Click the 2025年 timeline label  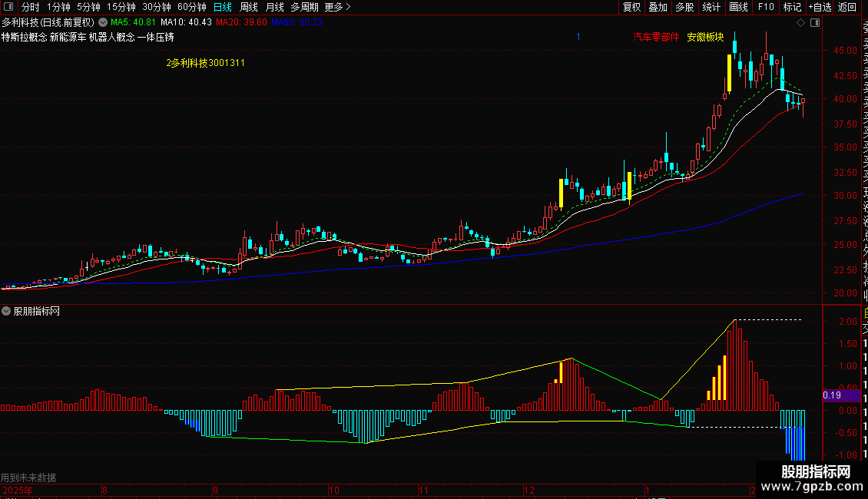pos(17,490)
